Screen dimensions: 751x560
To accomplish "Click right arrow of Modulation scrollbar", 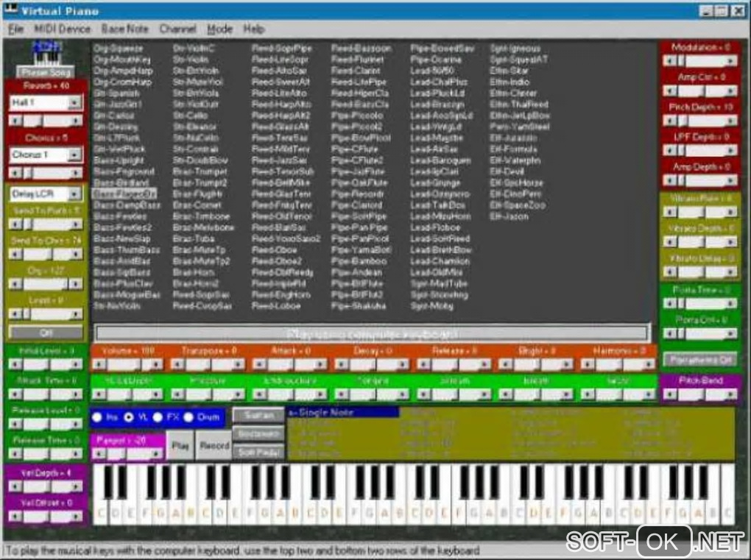I will [730, 61].
